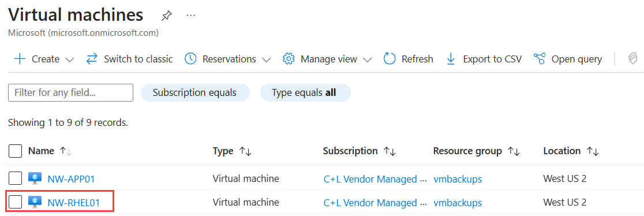Click the Reservations clock icon
644x216 pixels.
click(190, 59)
